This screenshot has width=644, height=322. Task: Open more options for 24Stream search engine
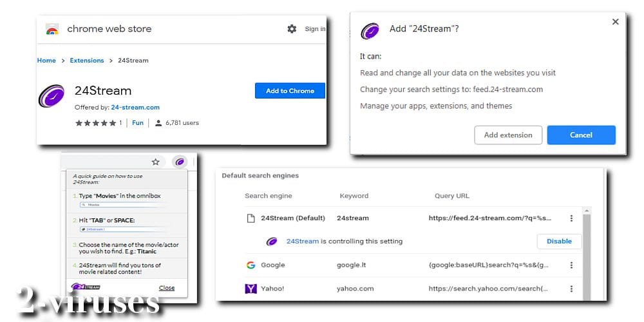pos(571,218)
